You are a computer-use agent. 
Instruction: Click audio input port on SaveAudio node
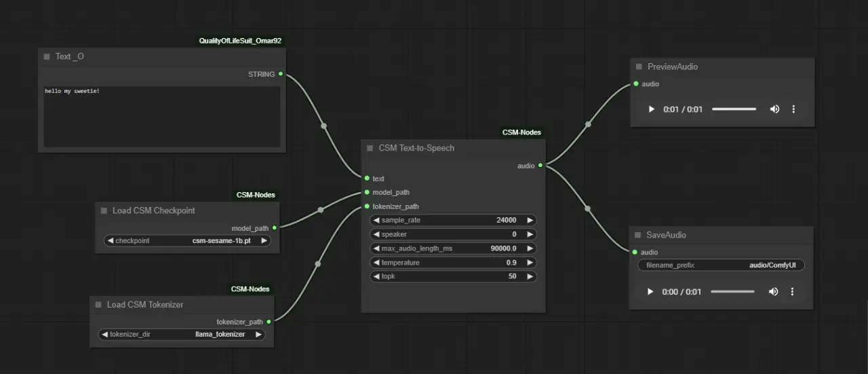(x=635, y=253)
